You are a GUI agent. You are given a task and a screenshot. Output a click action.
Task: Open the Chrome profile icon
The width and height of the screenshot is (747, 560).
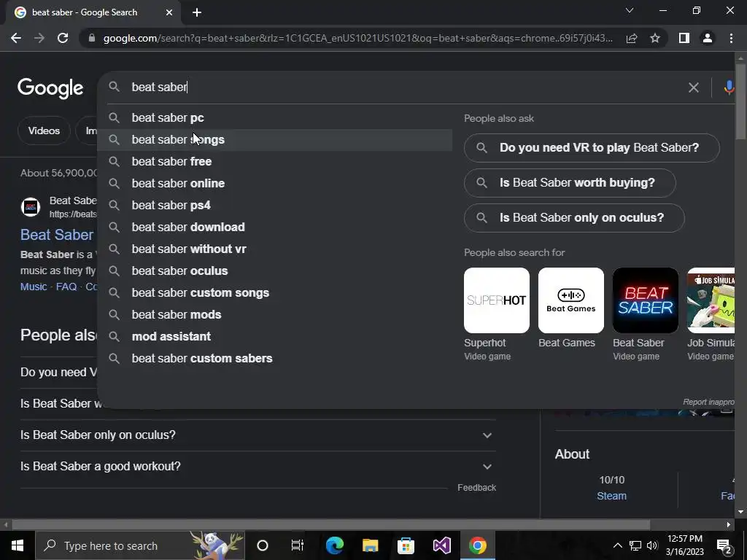click(x=708, y=38)
